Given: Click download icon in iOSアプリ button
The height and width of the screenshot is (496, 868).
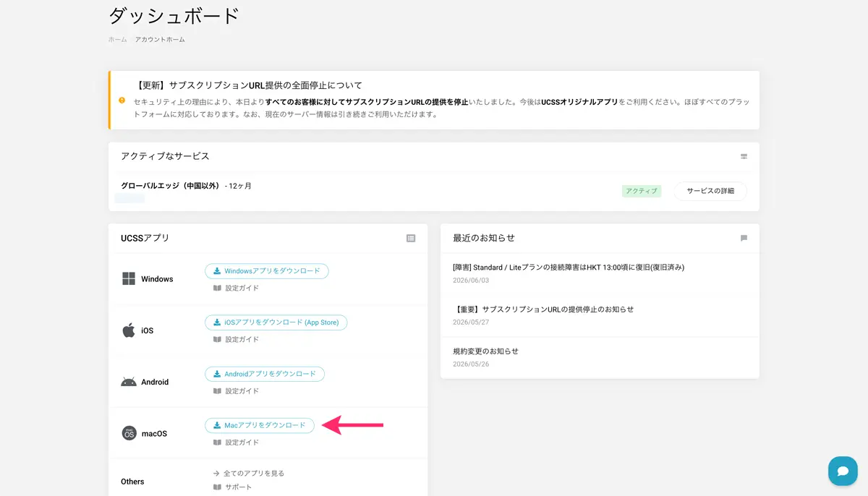Looking at the screenshot, I should click(217, 322).
